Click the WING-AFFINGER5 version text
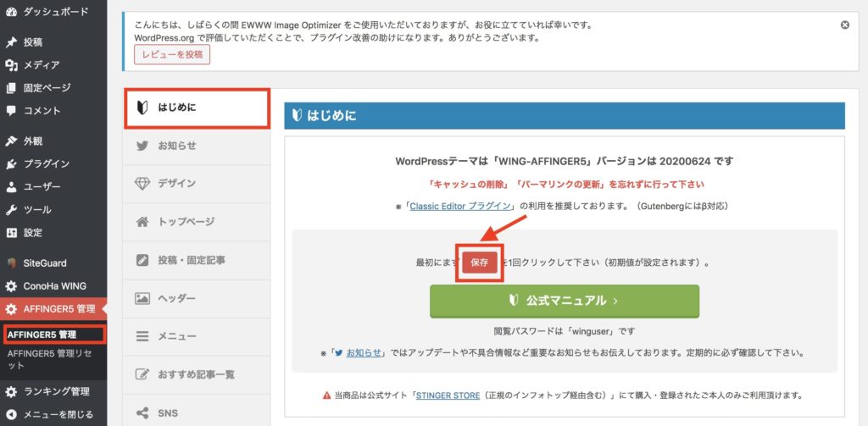Screen dimensions: 868x426 pos(565,162)
